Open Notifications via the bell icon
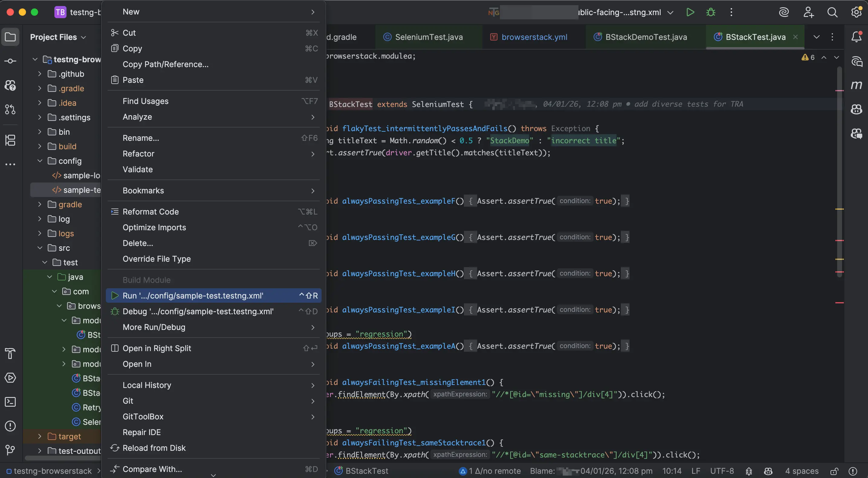The height and width of the screenshot is (478, 868). coord(857,37)
